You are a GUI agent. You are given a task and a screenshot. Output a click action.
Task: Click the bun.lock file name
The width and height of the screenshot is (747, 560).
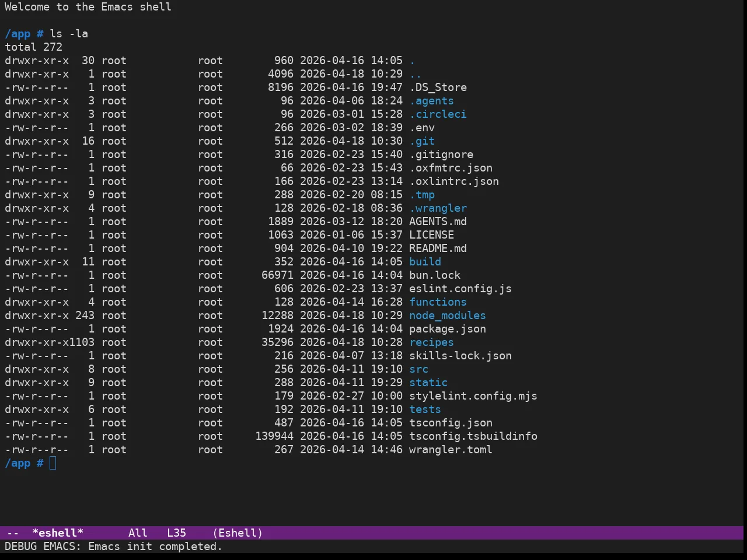435,275
